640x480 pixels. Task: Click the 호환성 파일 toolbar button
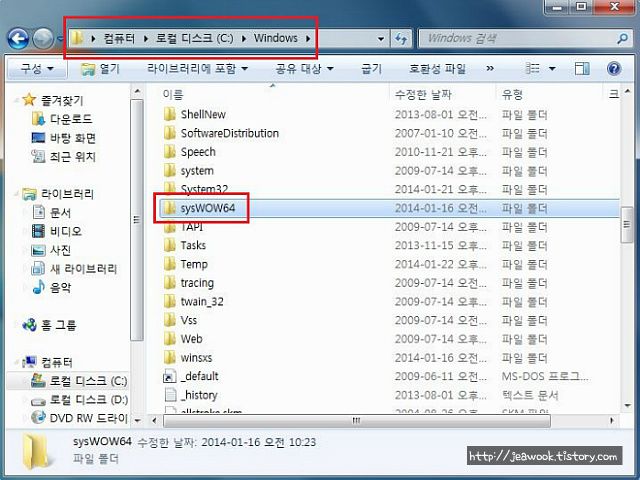click(437, 69)
